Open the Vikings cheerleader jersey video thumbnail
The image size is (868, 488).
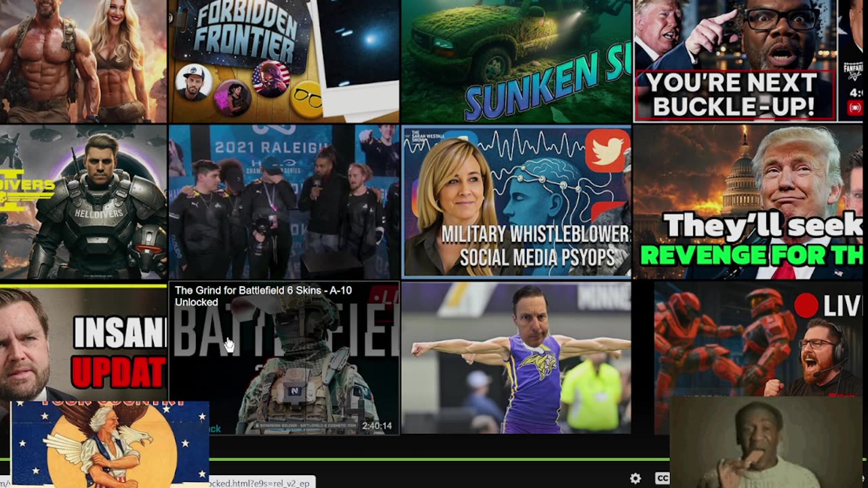pyautogui.click(x=516, y=358)
